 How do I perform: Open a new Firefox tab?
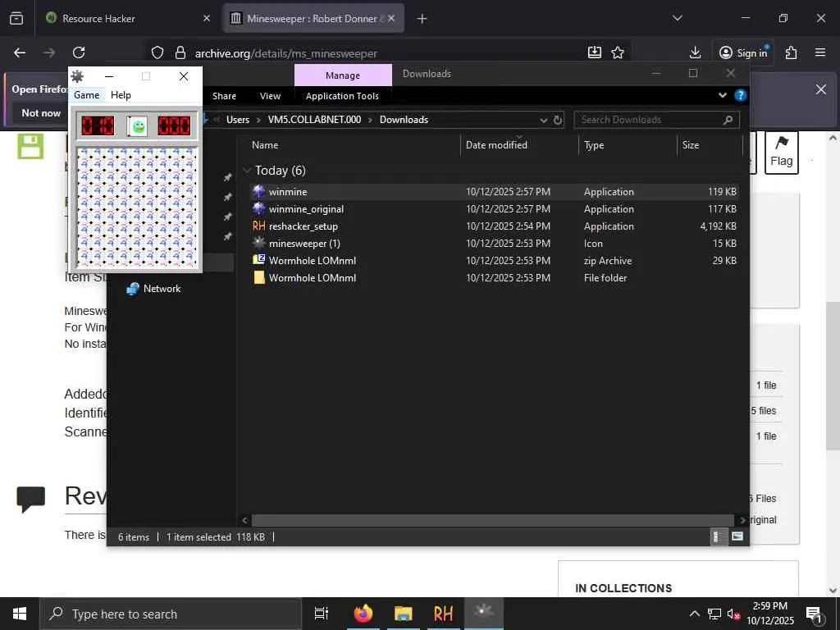point(422,19)
